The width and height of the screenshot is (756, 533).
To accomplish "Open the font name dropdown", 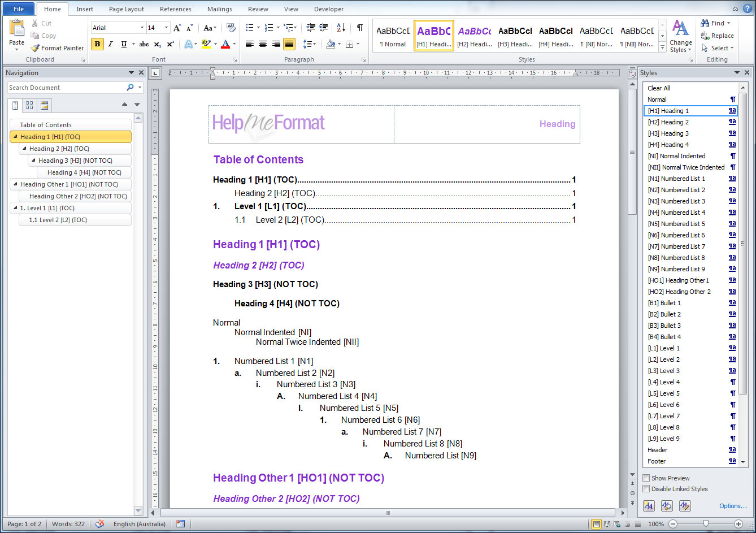I will pos(142,27).
